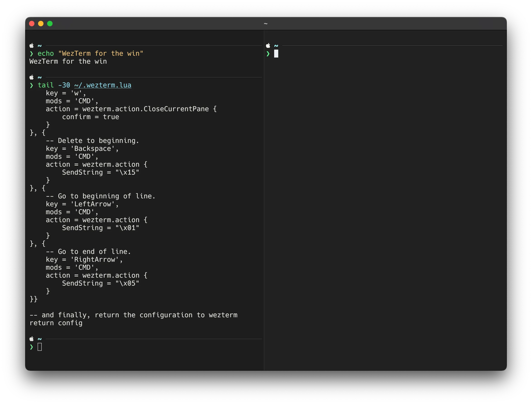Image resolution: width=532 pixels, height=404 pixels.
Task: Click the Apple logo in the right pane prompt
Action: tap(268, 46)
